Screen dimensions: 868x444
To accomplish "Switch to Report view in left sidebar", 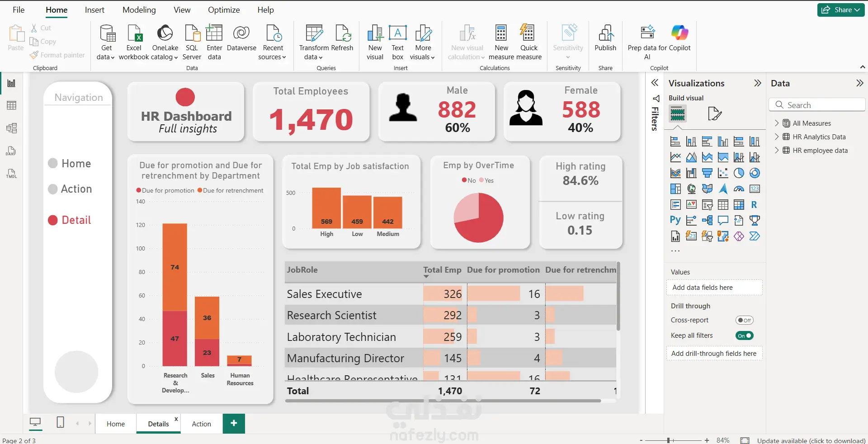I will pos(11,83).
